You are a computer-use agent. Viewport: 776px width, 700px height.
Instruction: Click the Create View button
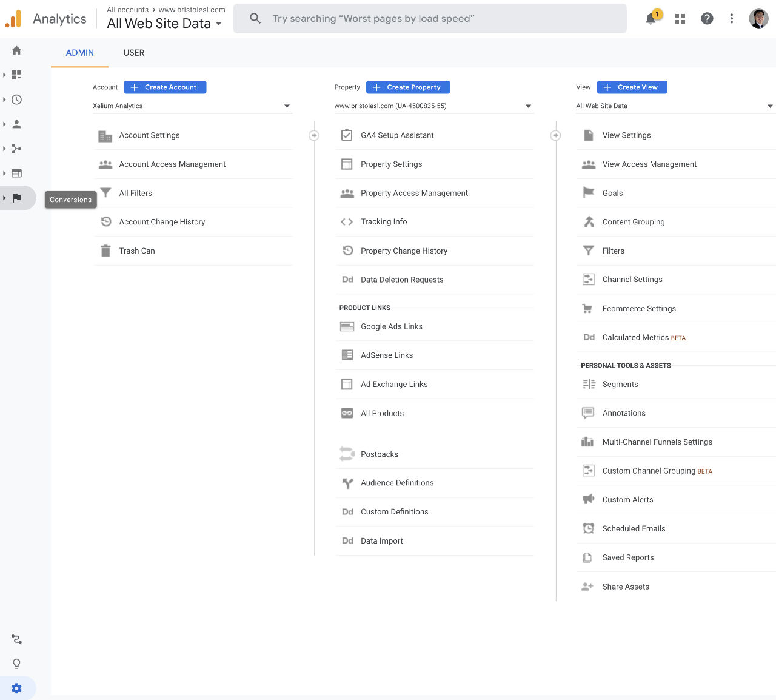(632, 87)
